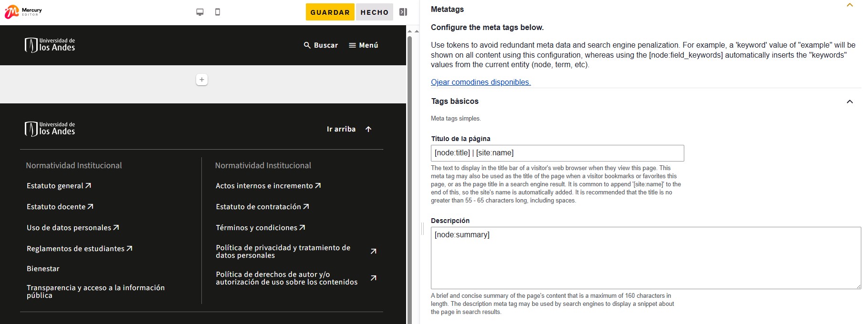This screenshot has width=868, height=324.
Task: Click right Normatividad Institucional heading above Actos internos
Action: tap(263, 165)
